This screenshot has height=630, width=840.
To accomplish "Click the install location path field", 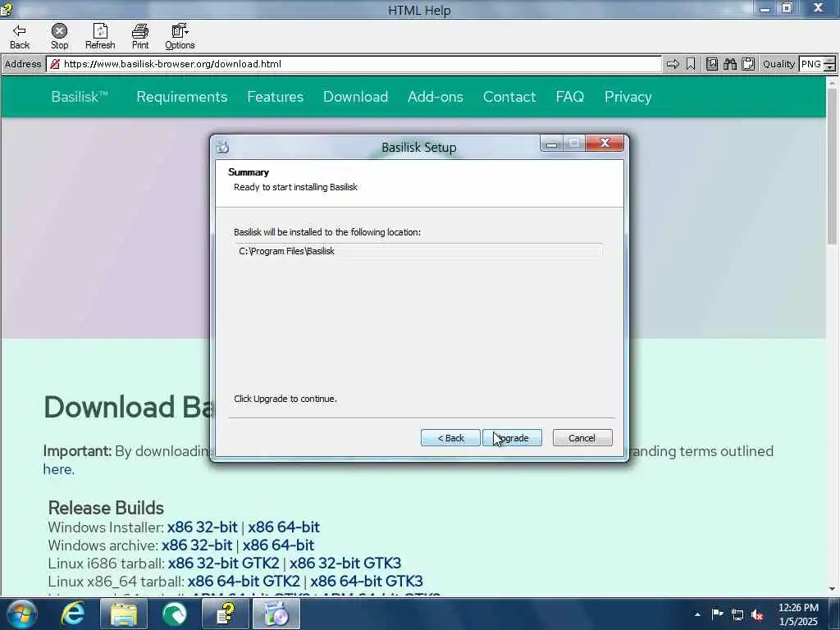I will pos(418,251).
